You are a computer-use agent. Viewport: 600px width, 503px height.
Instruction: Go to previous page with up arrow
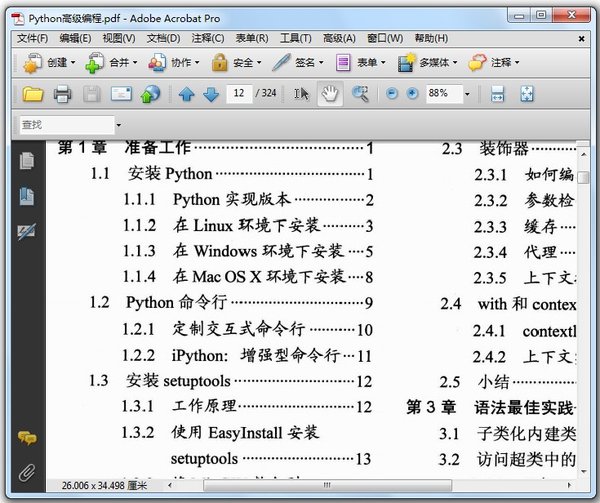click(x=187, y=94)
